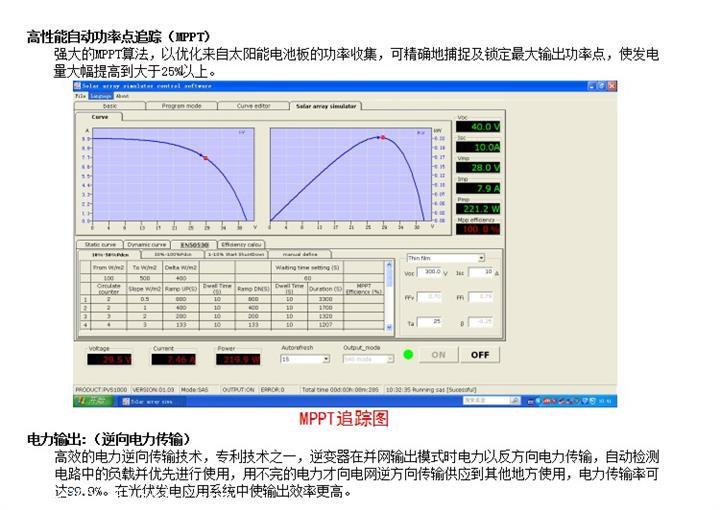Click the red maximum power point marker on the I-V curve

pyautogui.click(x=205, y=158)
